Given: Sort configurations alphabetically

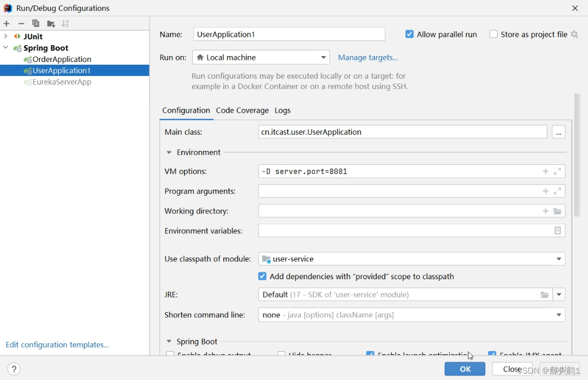Looking at the screenshot, I should (x=65, y=23).
